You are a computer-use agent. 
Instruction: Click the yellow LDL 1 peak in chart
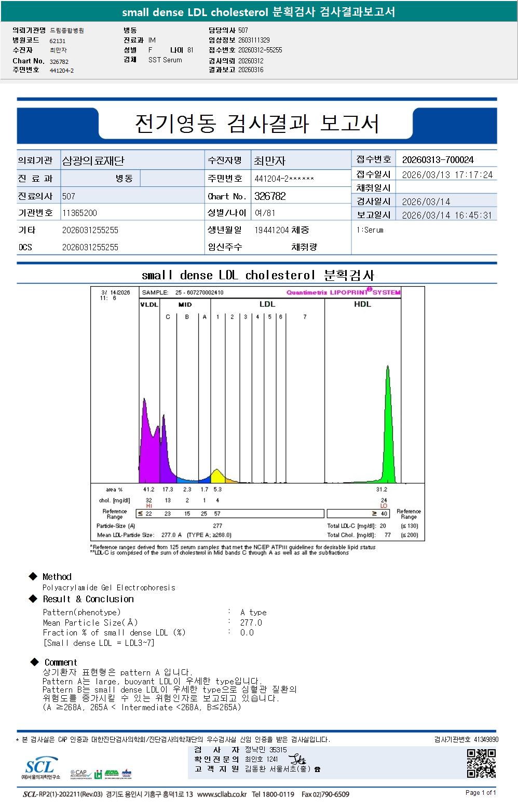pos(217,476)
